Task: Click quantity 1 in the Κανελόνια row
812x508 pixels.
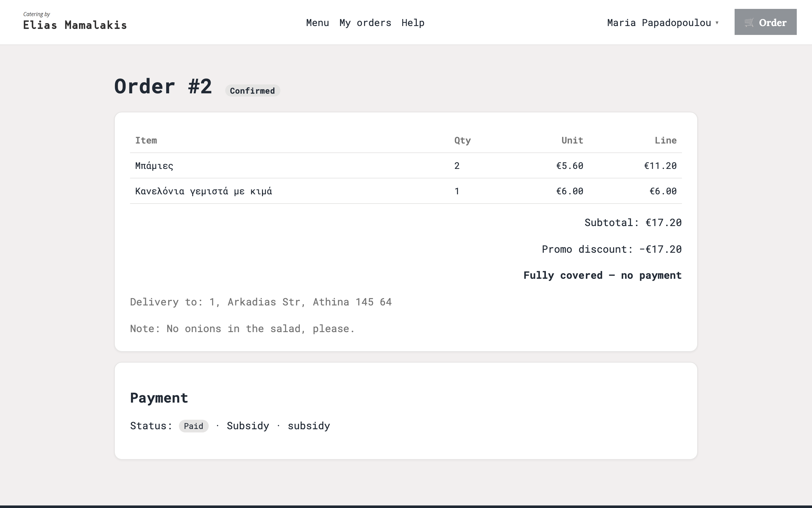Action: click(457, 191)
